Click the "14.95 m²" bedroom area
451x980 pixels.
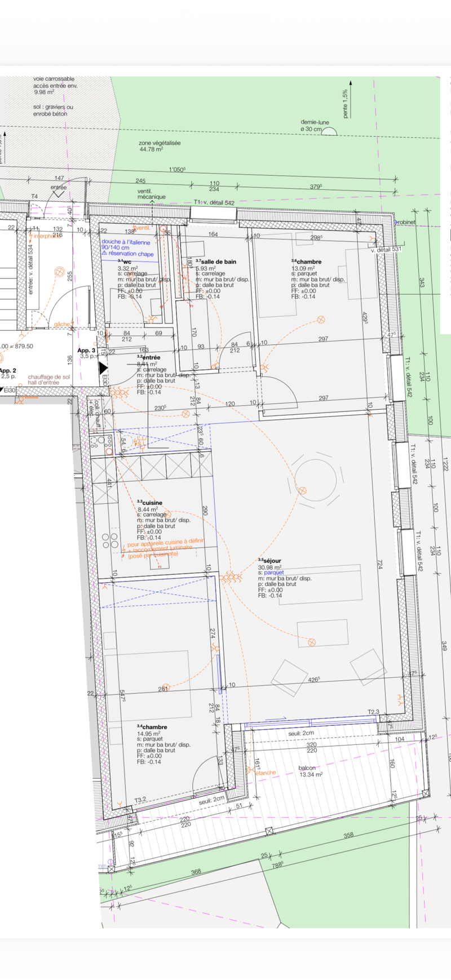(149, 734)
